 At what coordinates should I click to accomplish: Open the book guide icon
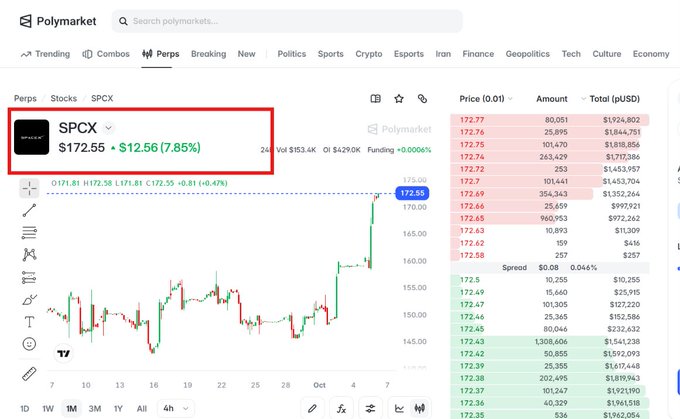click(x=376, y=99)
